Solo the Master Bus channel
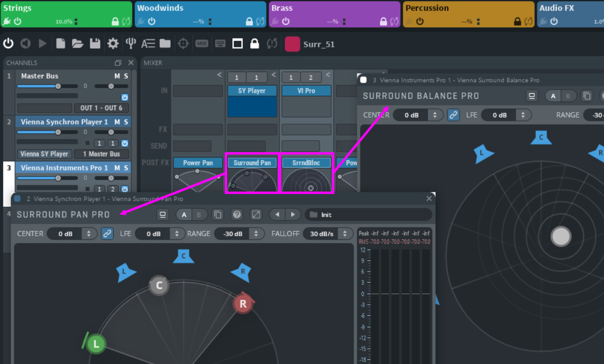This screenshot has height=364, width=604. click(126, 76)
